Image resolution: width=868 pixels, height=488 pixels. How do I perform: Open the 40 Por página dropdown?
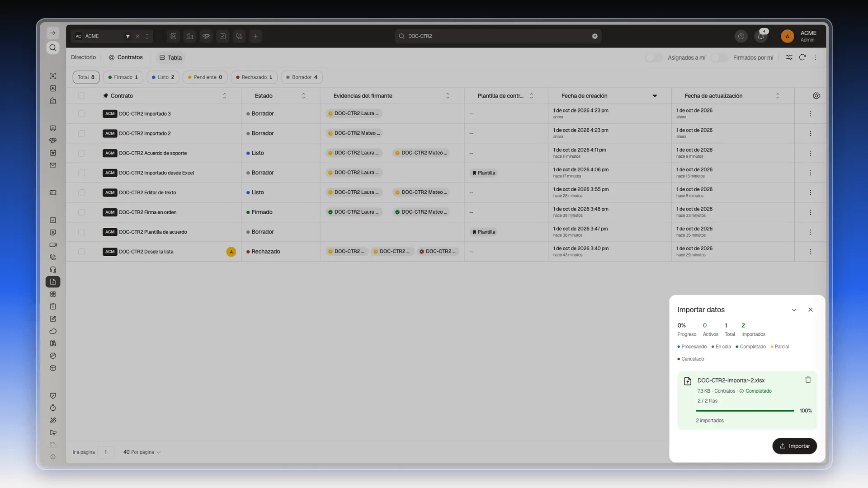pos(142,452)
